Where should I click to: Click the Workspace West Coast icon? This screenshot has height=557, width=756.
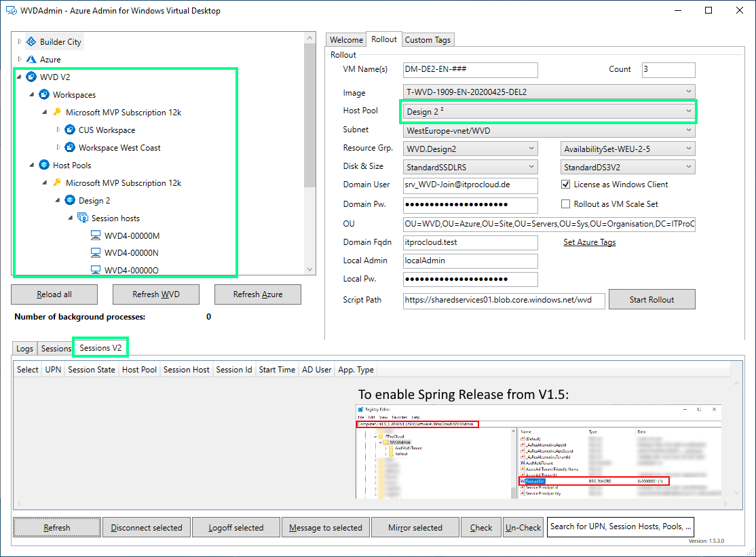pos(70,147)
